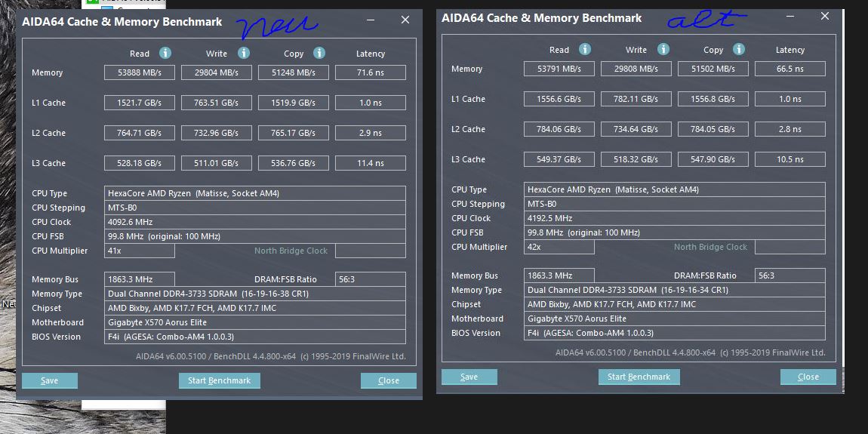Screen dimensions: 868x434
Task: Select L3 read value 528.18 GB/s
Action: click(x=140, y=163)
